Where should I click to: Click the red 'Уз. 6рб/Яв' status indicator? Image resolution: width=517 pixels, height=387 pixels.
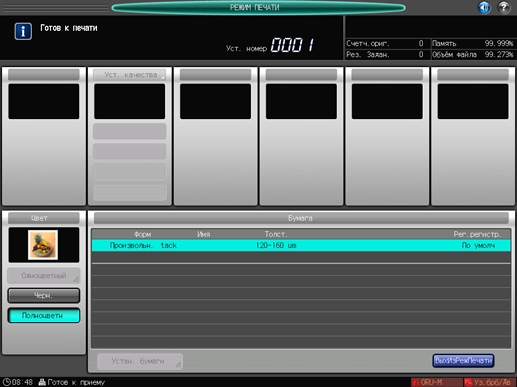pyautogui.click(x=489, y=382)
